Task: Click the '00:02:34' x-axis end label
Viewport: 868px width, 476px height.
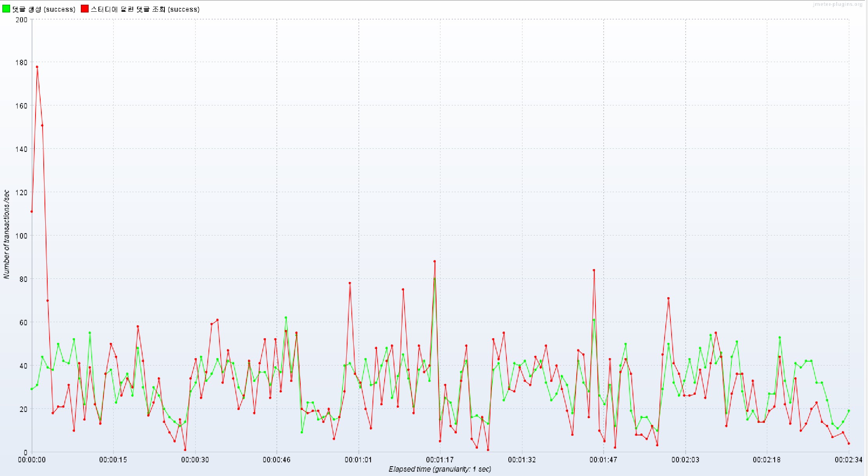Action: (848, 460)
